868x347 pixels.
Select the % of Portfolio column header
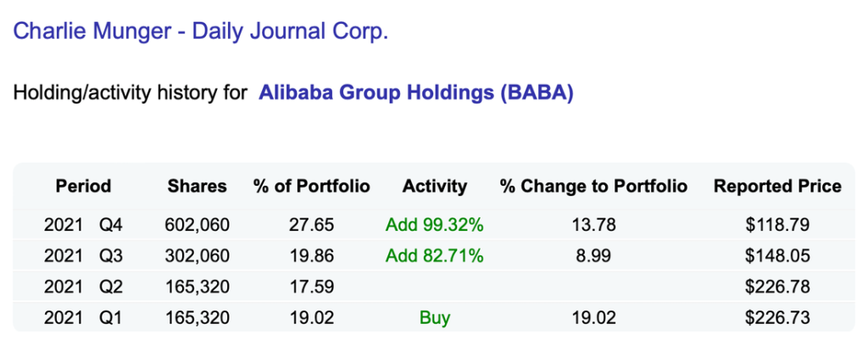tap(311, 186)
